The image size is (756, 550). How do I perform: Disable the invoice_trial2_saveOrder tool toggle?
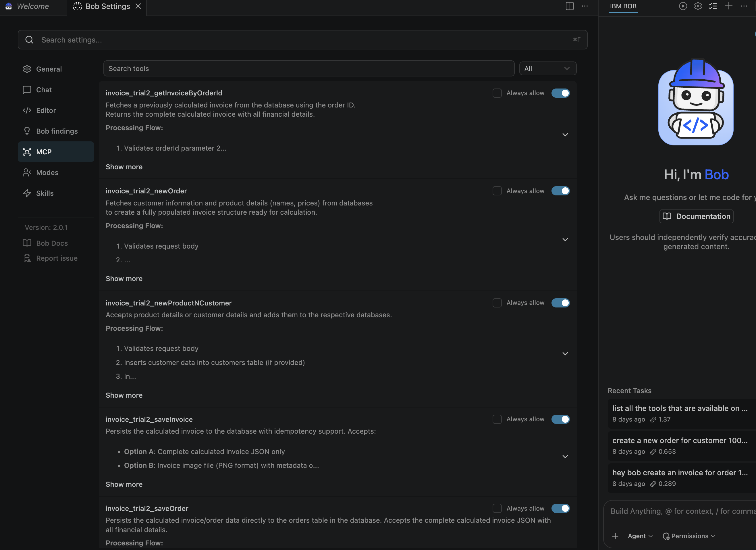click(x=561, y=508)
